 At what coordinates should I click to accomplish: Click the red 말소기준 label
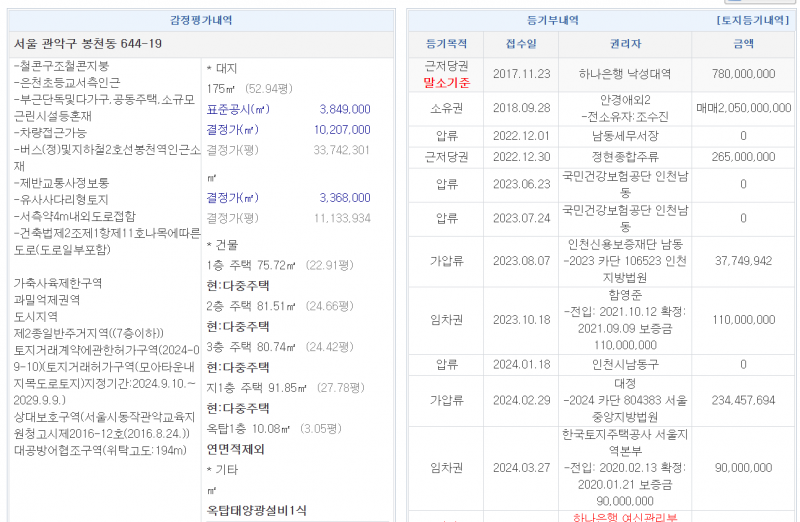tap(446, 82)
